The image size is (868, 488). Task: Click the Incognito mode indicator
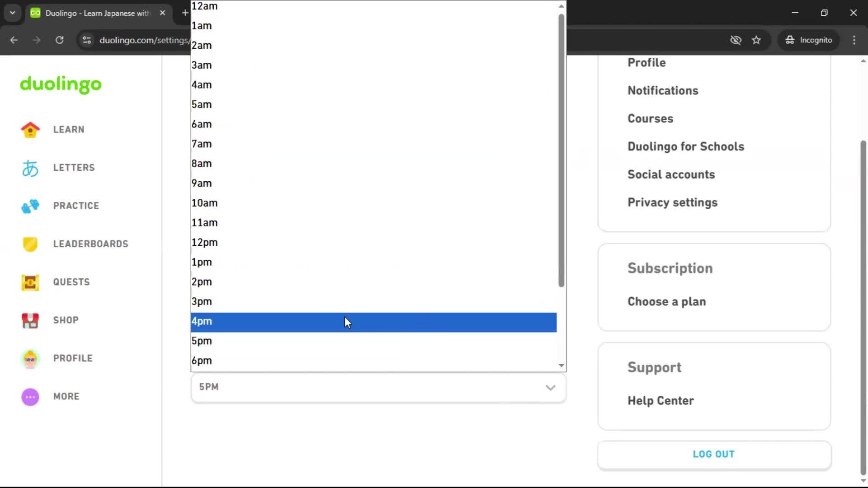tap(809, 40)
